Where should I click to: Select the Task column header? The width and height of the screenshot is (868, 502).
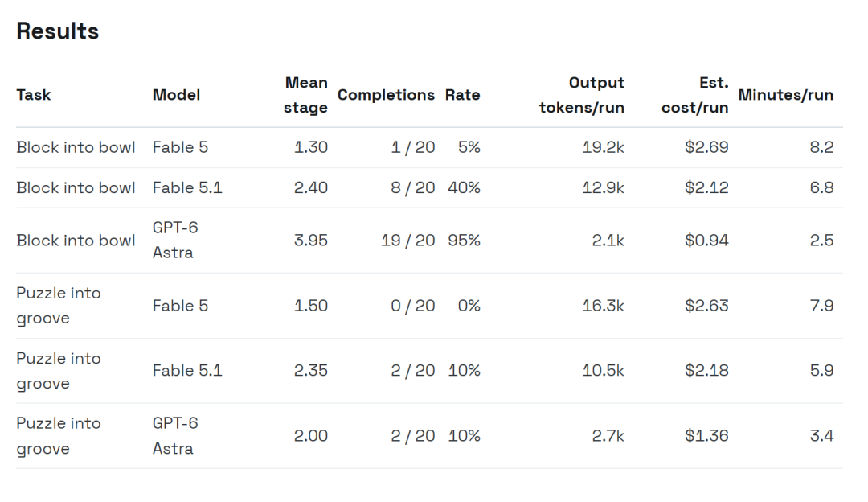pos(34,95)
